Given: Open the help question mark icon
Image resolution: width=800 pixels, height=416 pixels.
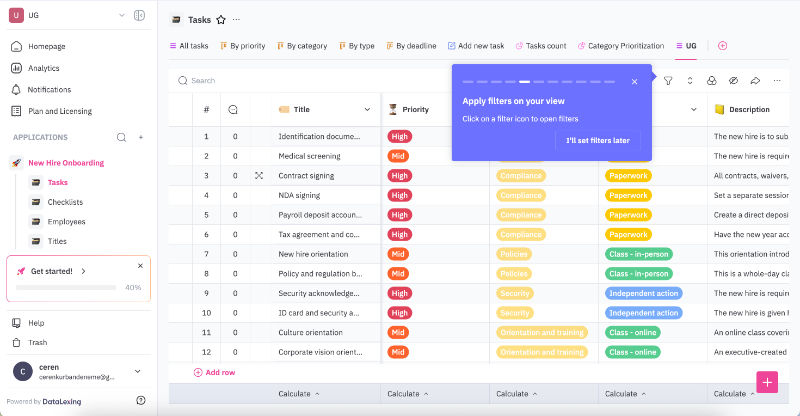Looking at the screenshot, I should (141, 401).
